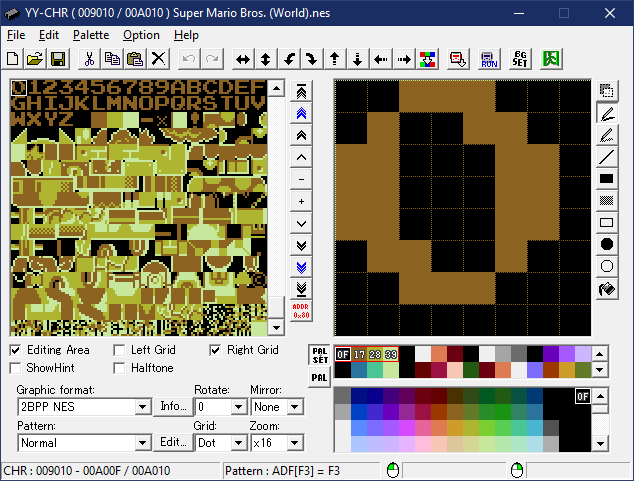Image resolution: width=634 pixels, height=481 pixels.
Task: Click the color replace RGB icon
Action: [x=427, y=59]
